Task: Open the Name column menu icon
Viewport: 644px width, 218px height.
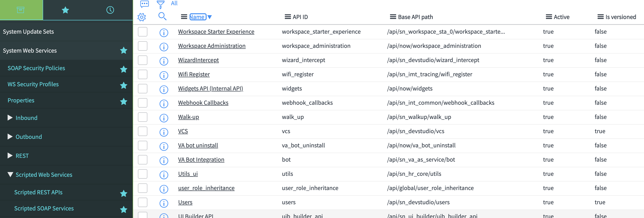Action: click(x=184, y=17)
